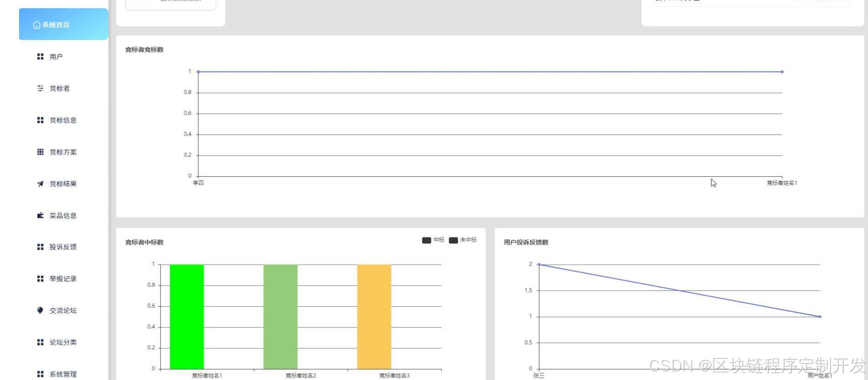Screen dimensions: 868x380
Task: Click the 用户姓名1 data point in complaint chart
Action: point(820,317)
